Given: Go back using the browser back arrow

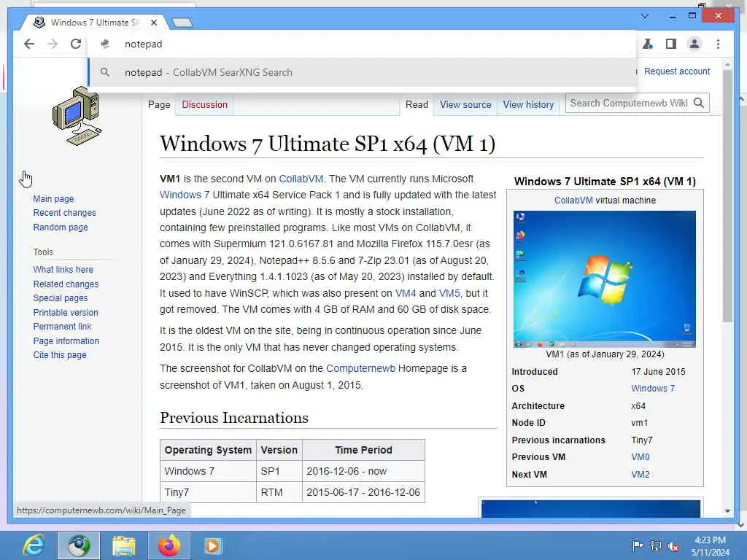Looking at the screenshot, I should click(29, 44).
